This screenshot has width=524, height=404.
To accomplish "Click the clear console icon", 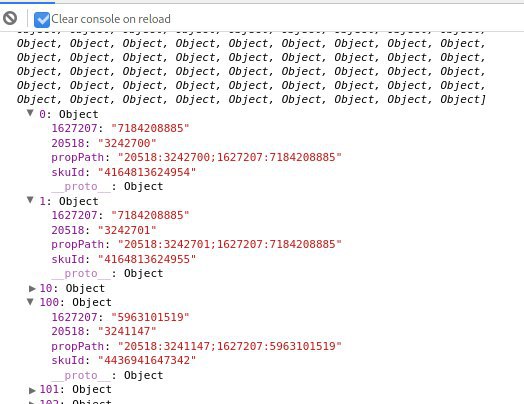I will click(10, 18).
